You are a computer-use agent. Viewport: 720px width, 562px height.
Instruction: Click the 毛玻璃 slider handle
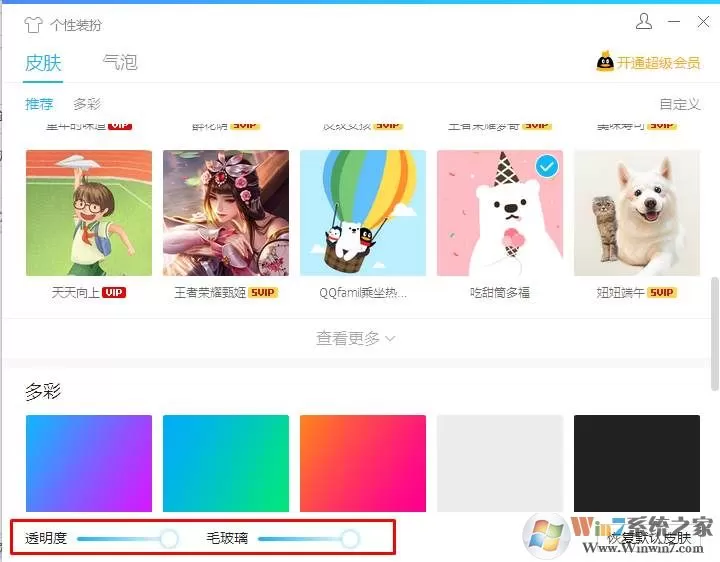[x=350, y=538]
